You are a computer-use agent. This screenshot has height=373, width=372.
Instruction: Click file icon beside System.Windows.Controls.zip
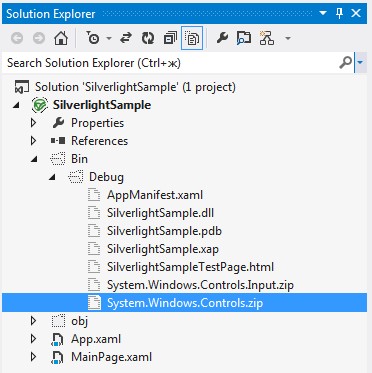[94, 303]
